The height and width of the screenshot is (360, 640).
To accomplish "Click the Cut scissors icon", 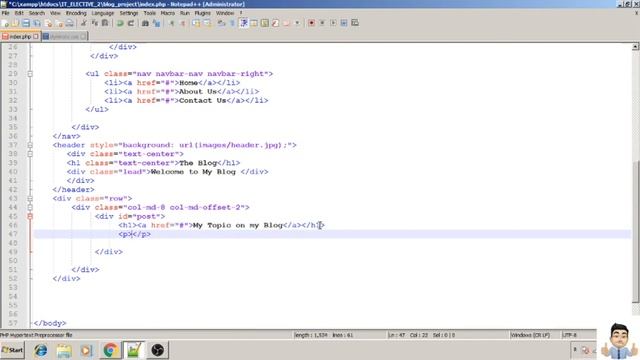I will 84,23.
